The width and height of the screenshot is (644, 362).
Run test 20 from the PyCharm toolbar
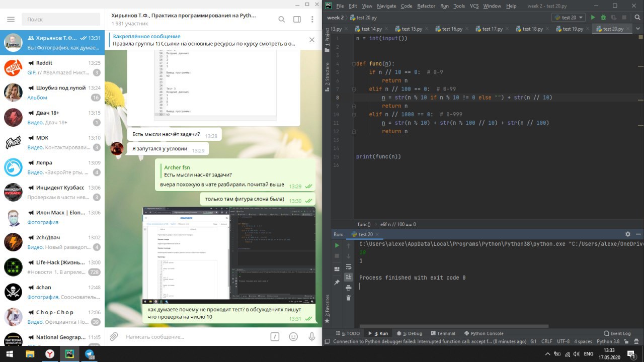593,18
